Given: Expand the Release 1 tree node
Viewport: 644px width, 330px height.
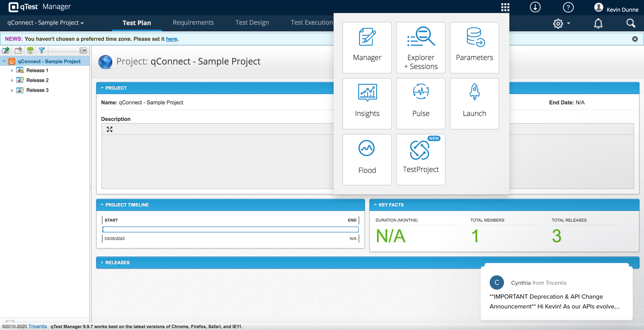Looking at the screenshot, I should [12, 70].
